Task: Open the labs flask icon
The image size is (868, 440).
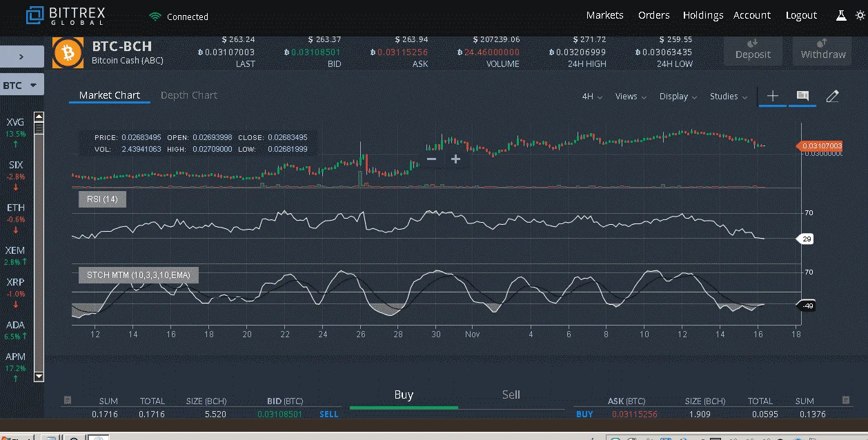Action: (x=841, y=15)
